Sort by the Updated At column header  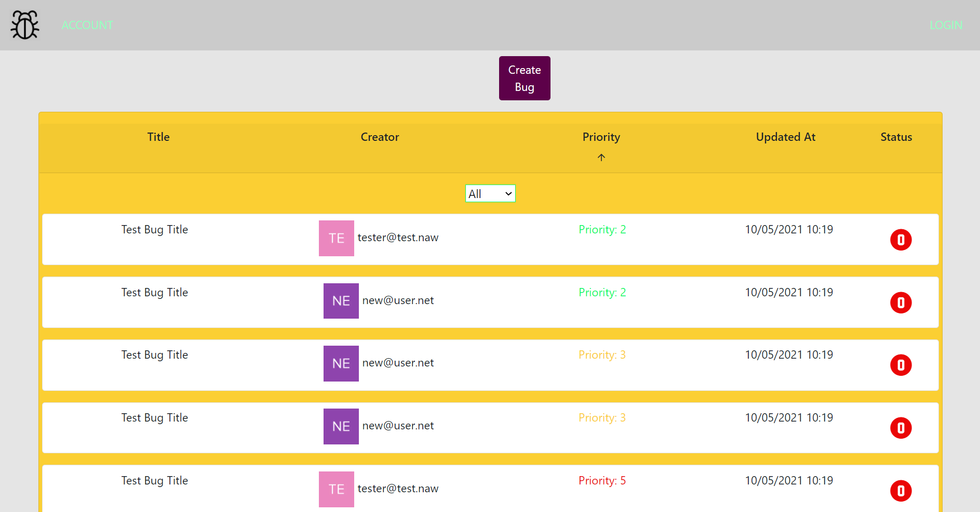tap(785, 137)
